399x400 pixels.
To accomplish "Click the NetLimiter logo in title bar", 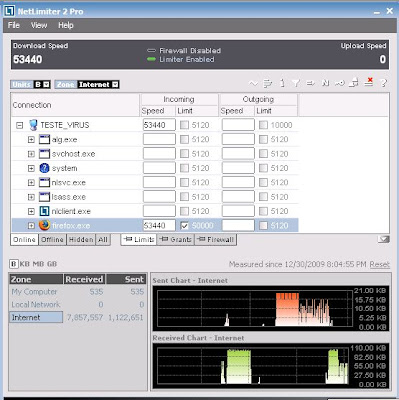I will tap(9, 11).
